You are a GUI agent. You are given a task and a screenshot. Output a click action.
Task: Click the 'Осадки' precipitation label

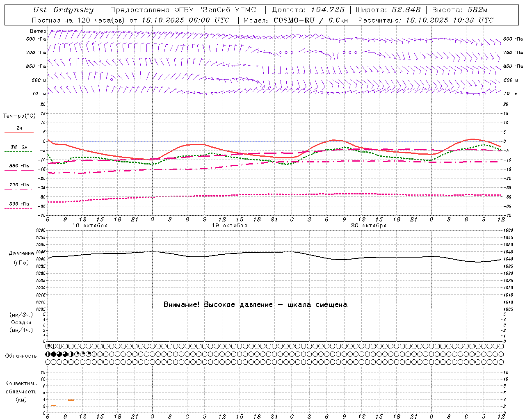(21, 322)
